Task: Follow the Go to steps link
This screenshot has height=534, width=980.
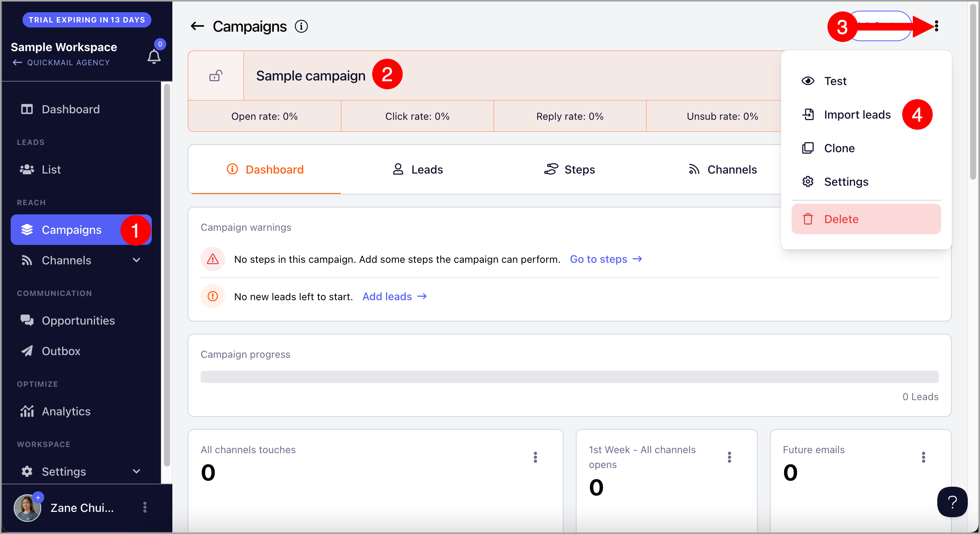Action: coord(606,259)
